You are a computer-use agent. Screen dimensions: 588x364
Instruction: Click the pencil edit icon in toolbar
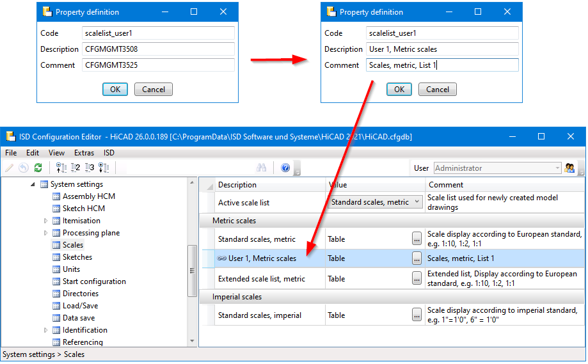tap(10, 168)
